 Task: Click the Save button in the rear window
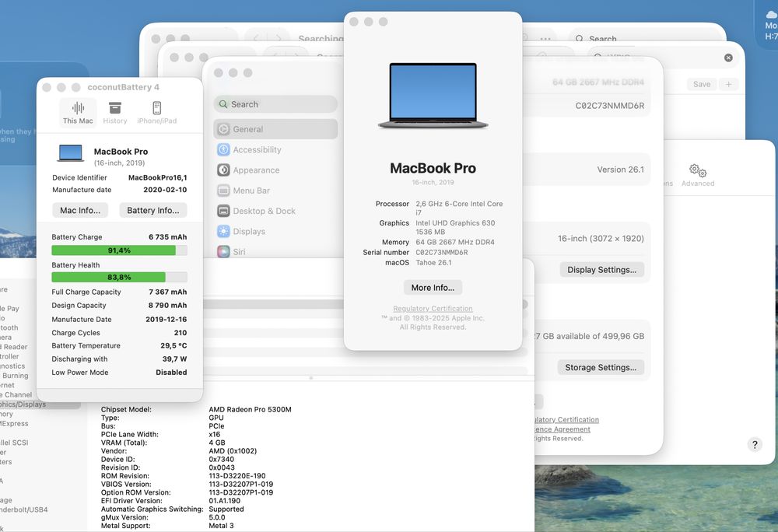tap(702, 84)
